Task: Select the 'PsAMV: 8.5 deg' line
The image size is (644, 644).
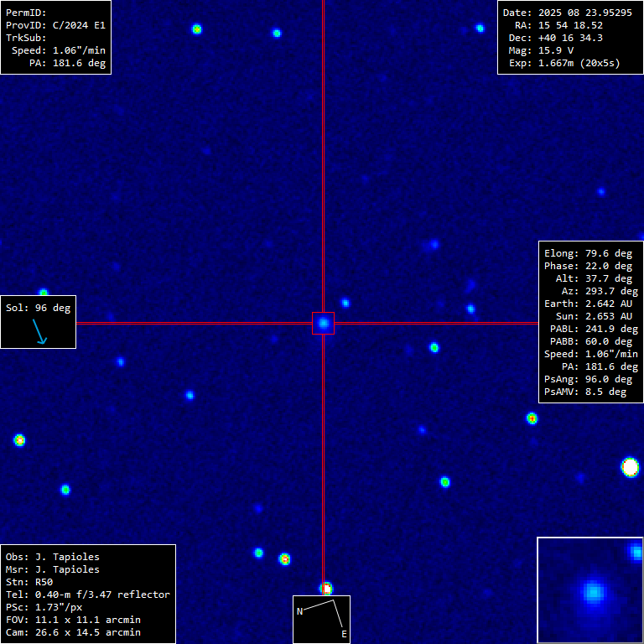Action: (x=585, y=392)
